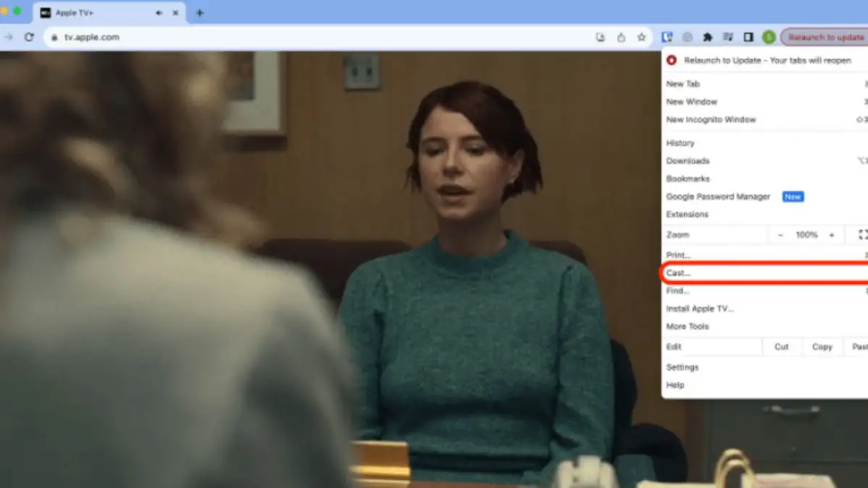This screenshot has height=488, width=868.
Task: Open Help from the menu
Action: click(x=765, y=385)
